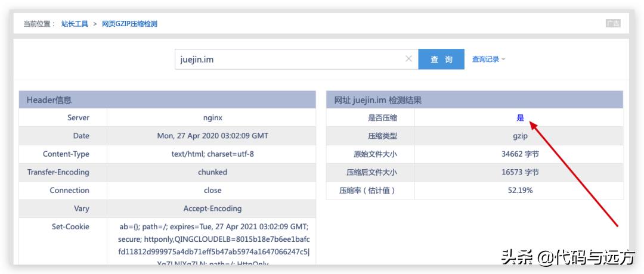644x274 pixels.
Task: Select the nginx server value
Action: 212,118
